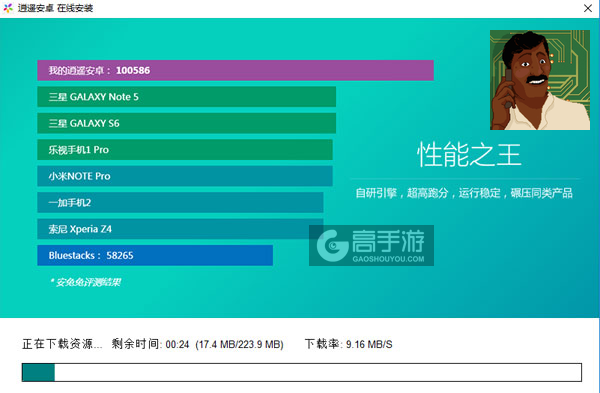Image resolution: width=600 pixels, height=393 pixels.
Task: Click the 正在下载资源 status text
Action: pyautogui.click(x=62, y=344)
